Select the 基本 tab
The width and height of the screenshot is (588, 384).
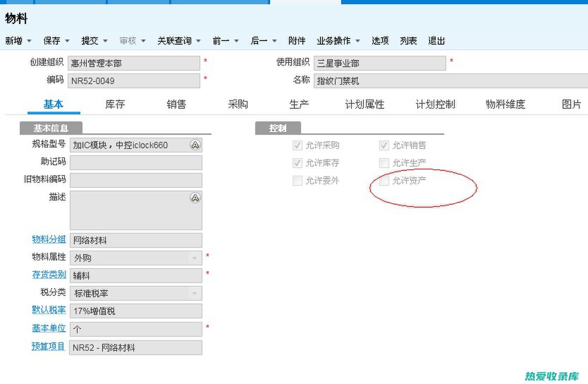[x=54, y=104]
